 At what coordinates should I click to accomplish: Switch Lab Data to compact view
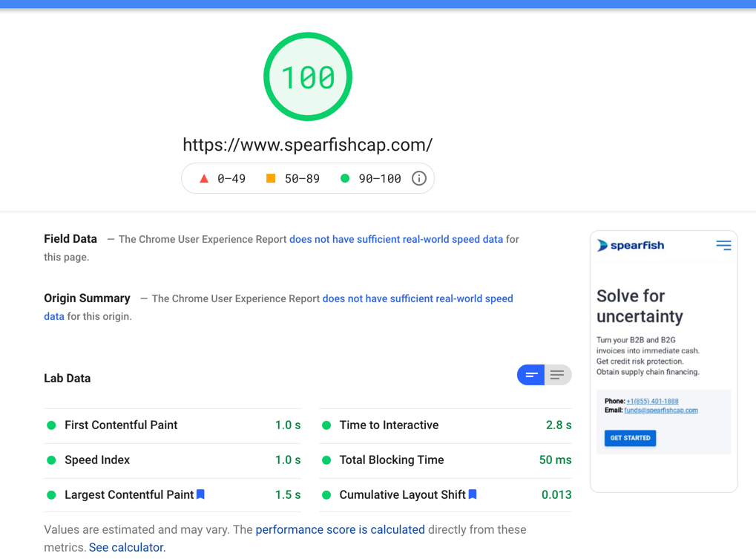click(x=531, y=375)
